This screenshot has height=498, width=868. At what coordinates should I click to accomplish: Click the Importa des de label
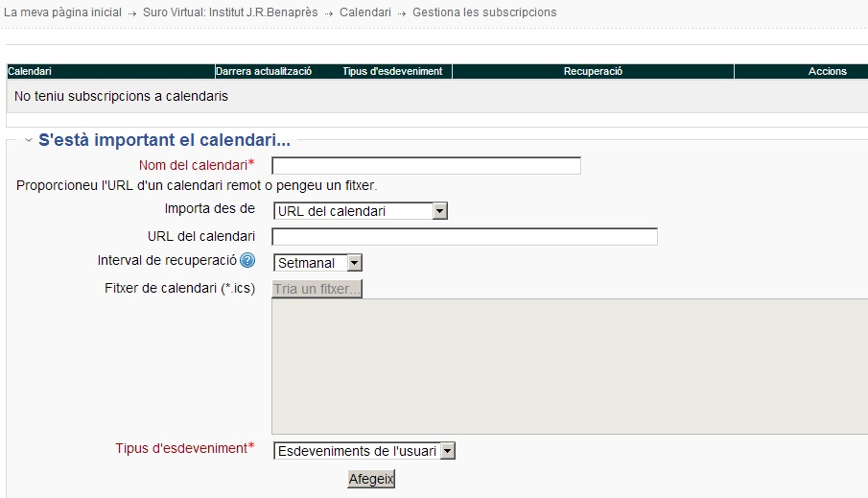pyautogui.click(x=210, y=208)
